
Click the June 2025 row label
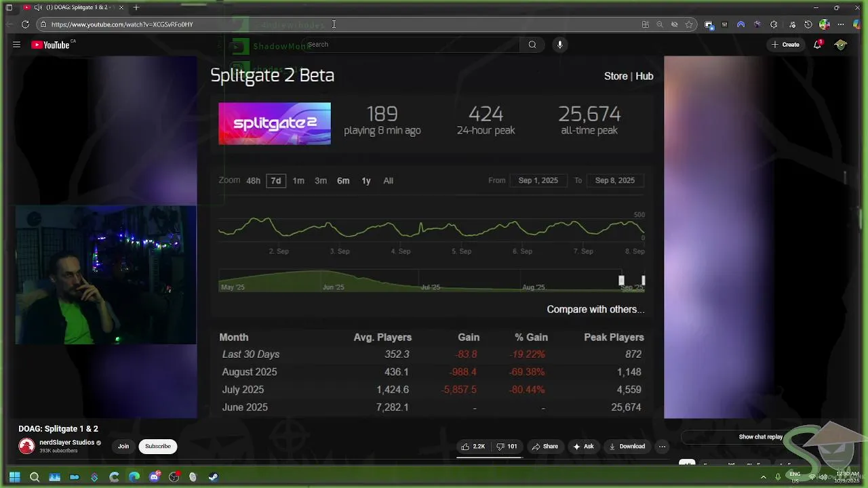(245, 407)
